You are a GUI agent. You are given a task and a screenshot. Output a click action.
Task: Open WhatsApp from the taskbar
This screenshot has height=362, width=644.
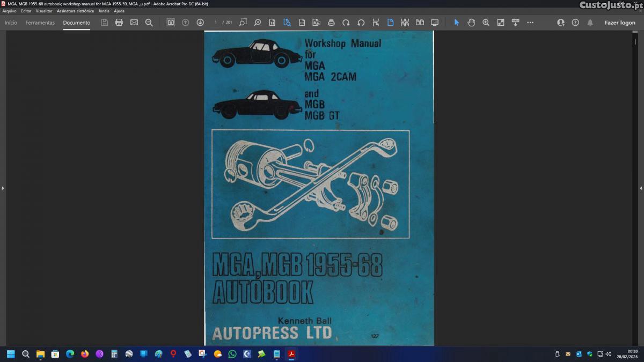pyautogui.click(x=232, y=354)
